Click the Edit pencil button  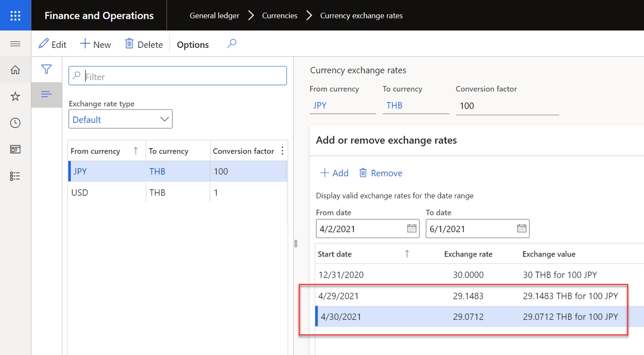(52, 44)
